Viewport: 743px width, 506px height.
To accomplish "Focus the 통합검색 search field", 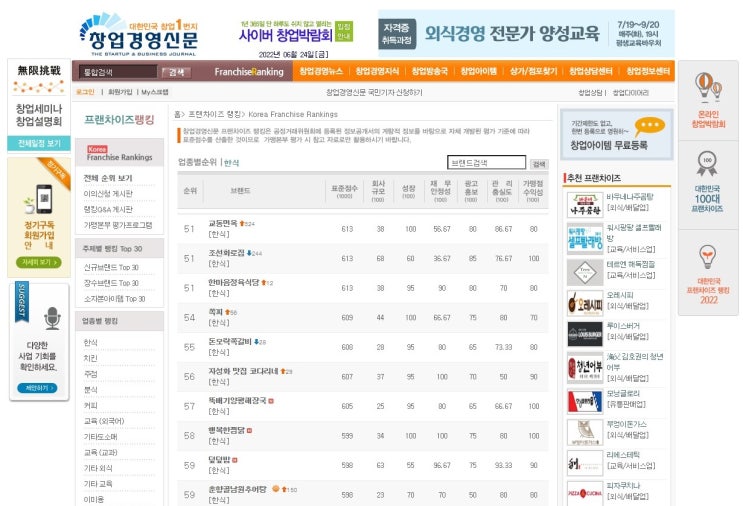I will [118, 72].
